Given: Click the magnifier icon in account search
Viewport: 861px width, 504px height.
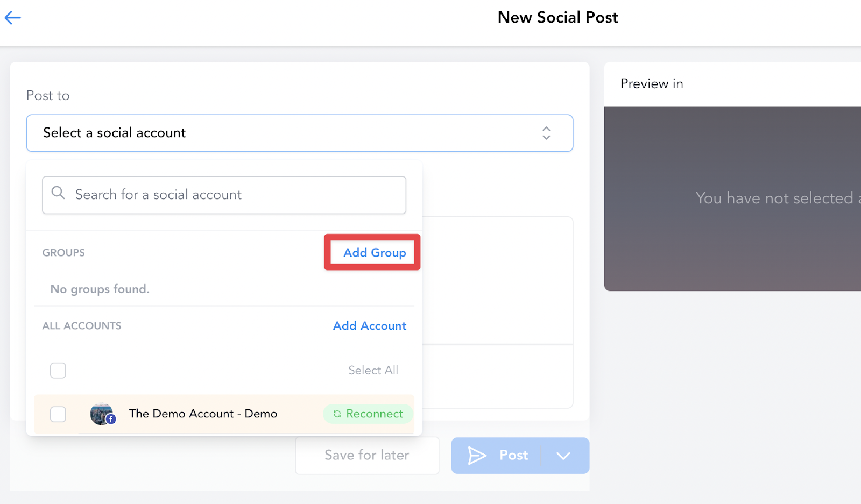Looking at the screenshot, I should coord(58,193).
